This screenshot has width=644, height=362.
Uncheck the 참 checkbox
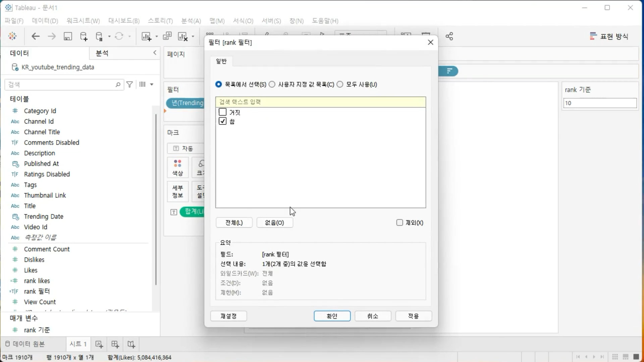click(x=223, y=121)
